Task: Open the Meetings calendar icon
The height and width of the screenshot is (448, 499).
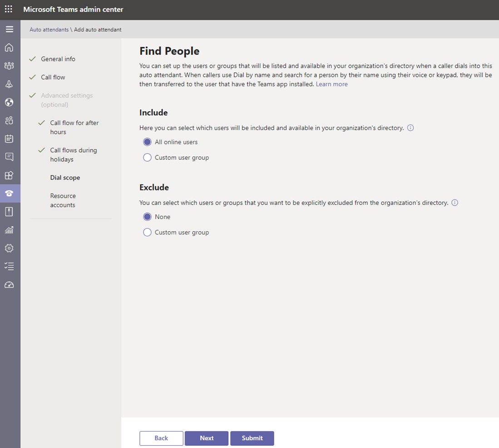Action: pos(9,139)
